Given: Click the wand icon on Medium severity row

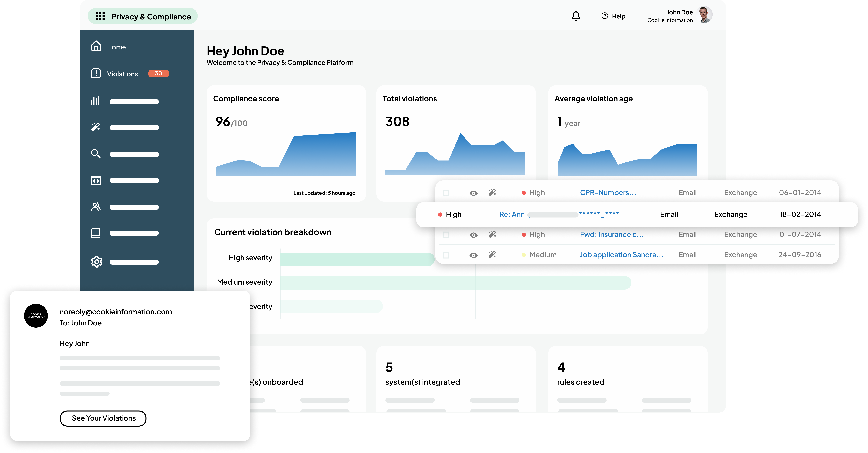Looking at the screenshot, I should click(x=492, y=255).
